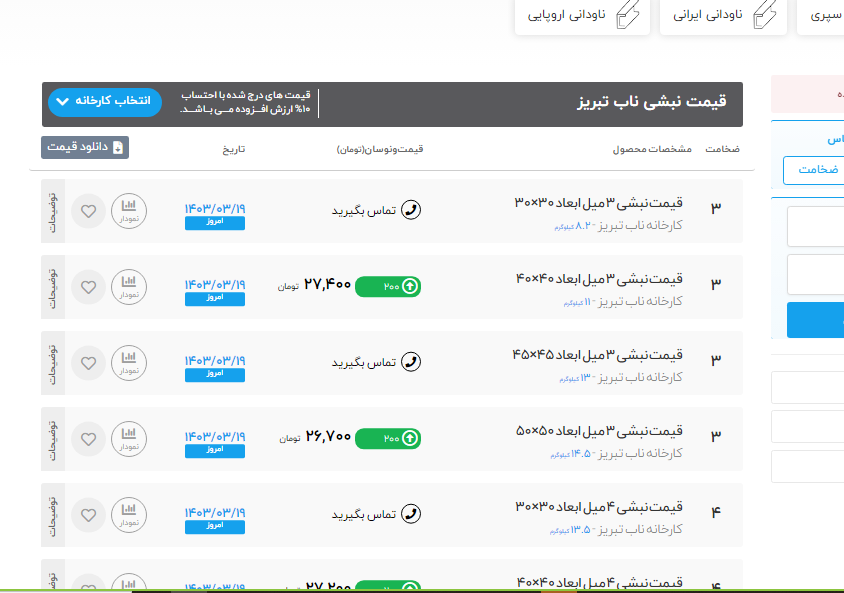Open the انتخاب کارخانه factory dropdown
This screenshot has width=844, height=593.
tap(104, 102)
